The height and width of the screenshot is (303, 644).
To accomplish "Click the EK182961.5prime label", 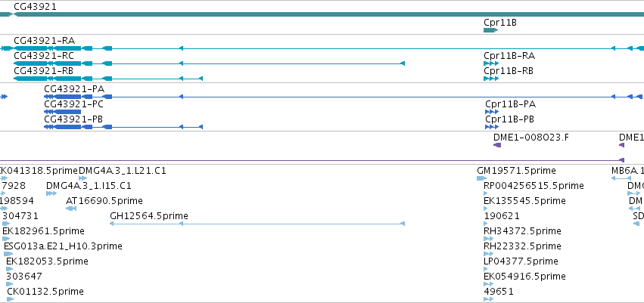I will pyautogui.click(x=43, y=230).
